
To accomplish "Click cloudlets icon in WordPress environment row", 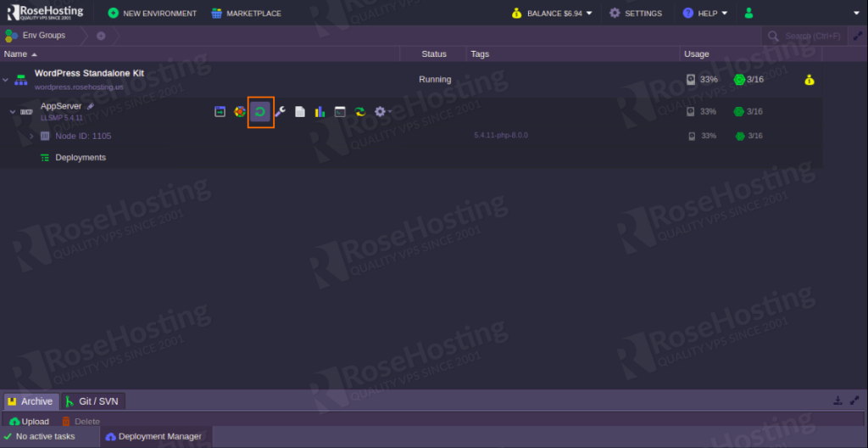I will 739,80.
